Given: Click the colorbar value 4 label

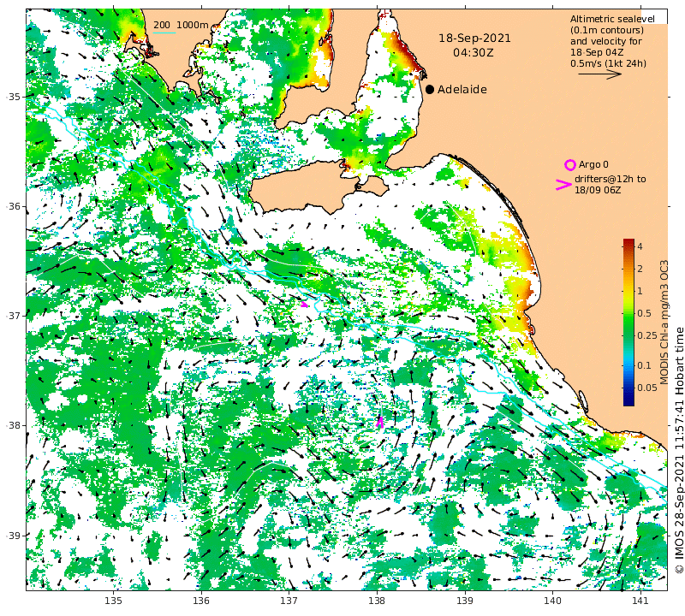Looking at the screenshot, I should pyautogui.click(x=640, y=246).
